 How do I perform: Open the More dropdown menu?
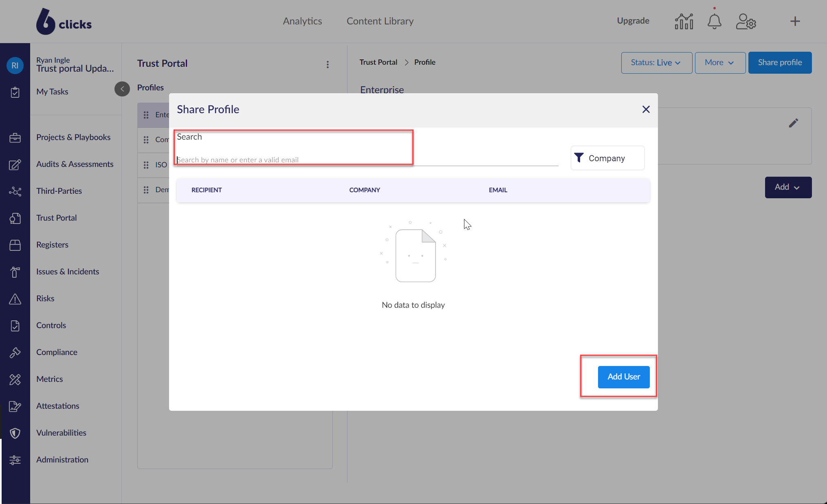point(720,63)
